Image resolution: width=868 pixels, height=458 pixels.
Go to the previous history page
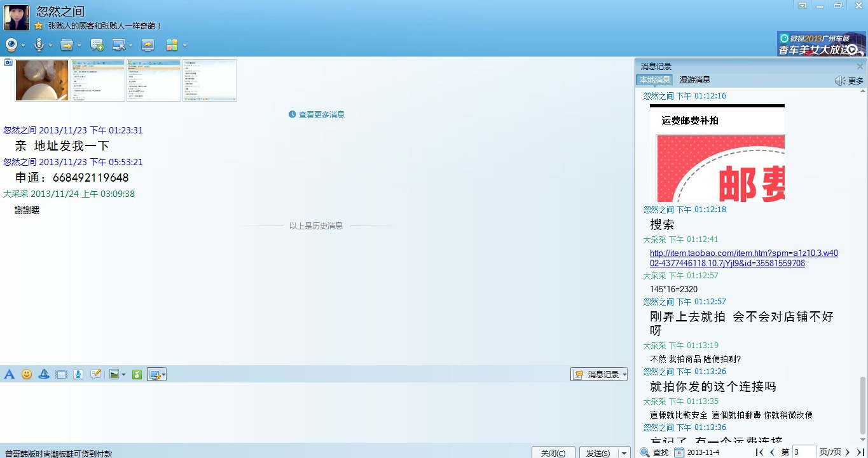pos(772,452)
